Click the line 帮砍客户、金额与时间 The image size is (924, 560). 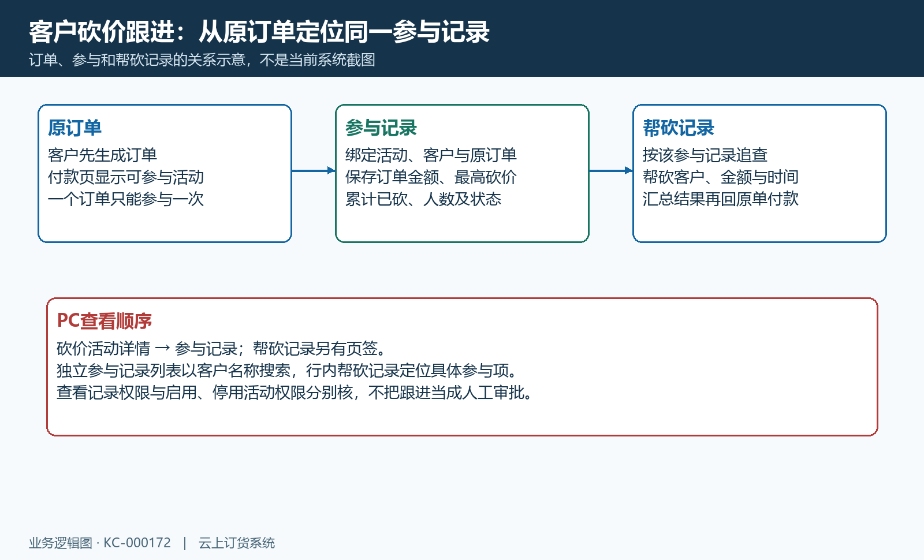[721, 177]
